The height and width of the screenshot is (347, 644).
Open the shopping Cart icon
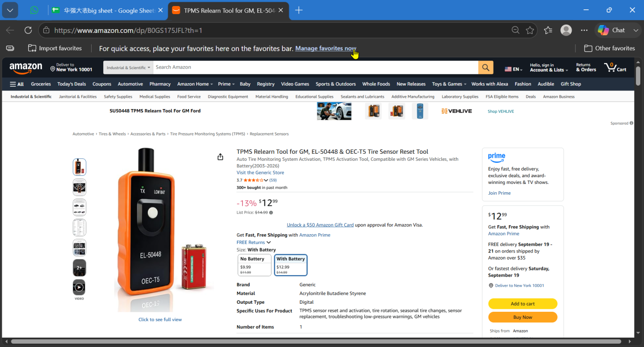[615, 67]
